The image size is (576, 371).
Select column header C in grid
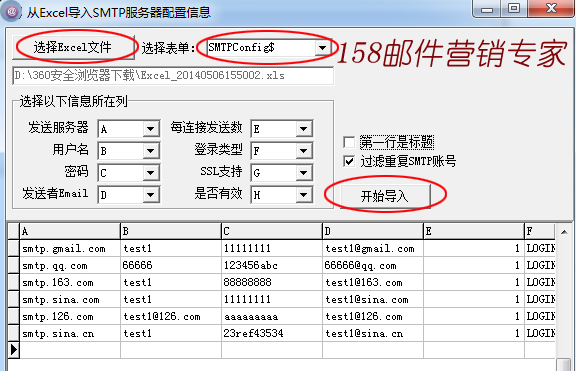(272, 231)
